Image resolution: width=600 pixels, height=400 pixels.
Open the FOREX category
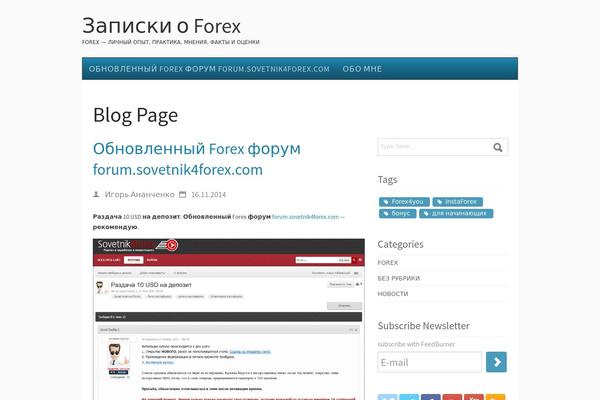(388, 263)
